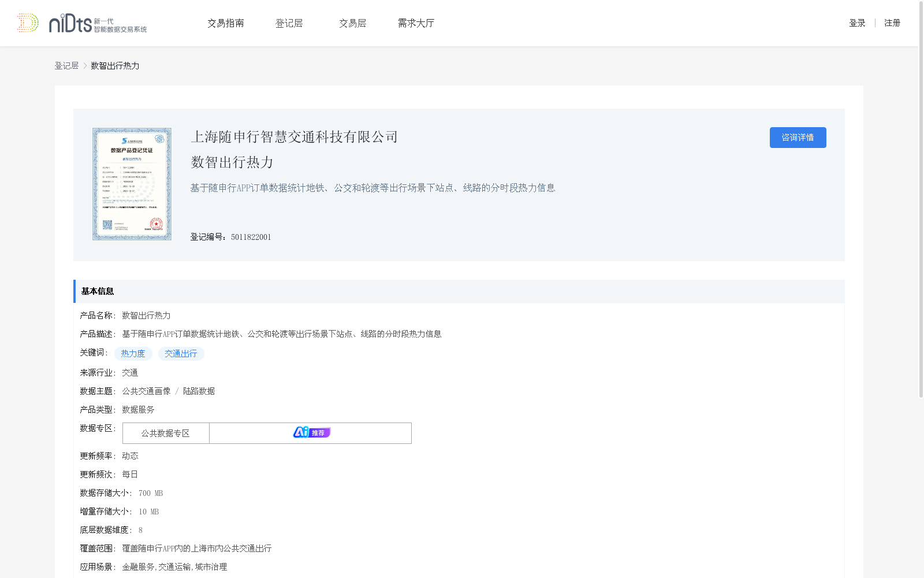
Task: Click the AI 推荐 badge icon
Action: click(x=311, y=432)
